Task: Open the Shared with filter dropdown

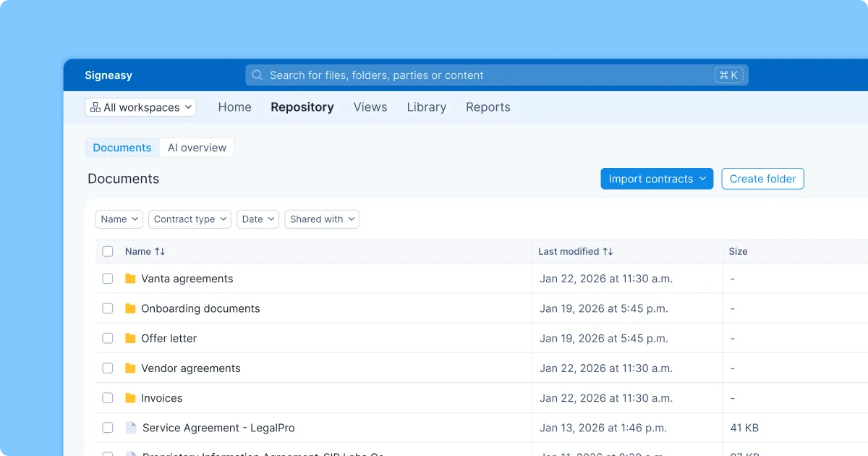Action: [x=322, y=219]
